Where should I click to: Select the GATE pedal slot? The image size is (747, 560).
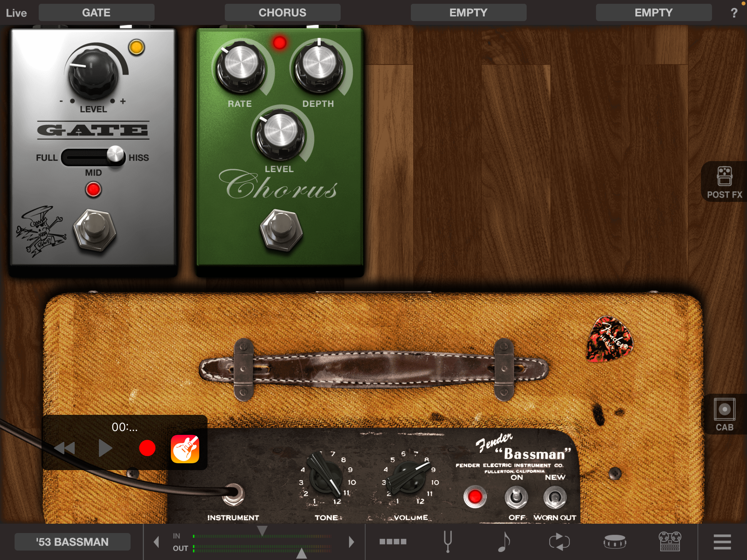tap(96, 13)
